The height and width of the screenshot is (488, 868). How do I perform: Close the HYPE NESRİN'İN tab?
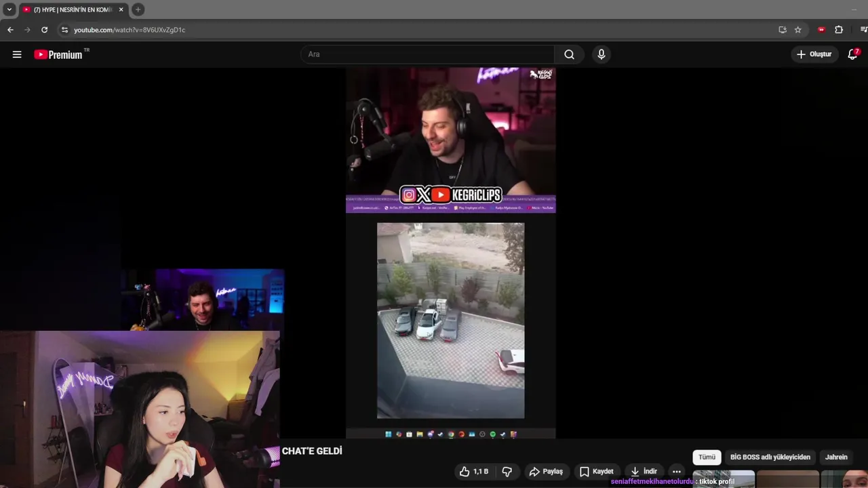(x=121, y=9)
